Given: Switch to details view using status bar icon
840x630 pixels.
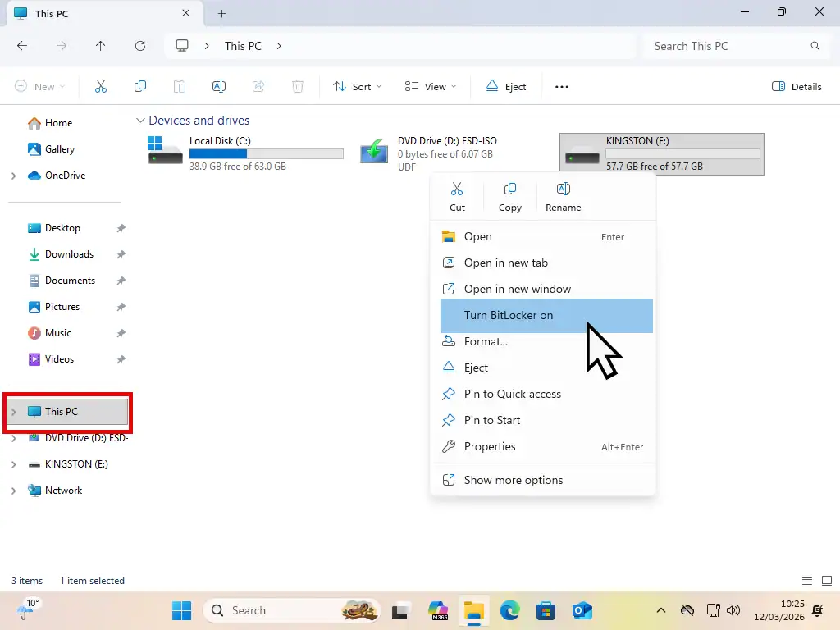Looking at the screenshot, I should tap(808, 580).
